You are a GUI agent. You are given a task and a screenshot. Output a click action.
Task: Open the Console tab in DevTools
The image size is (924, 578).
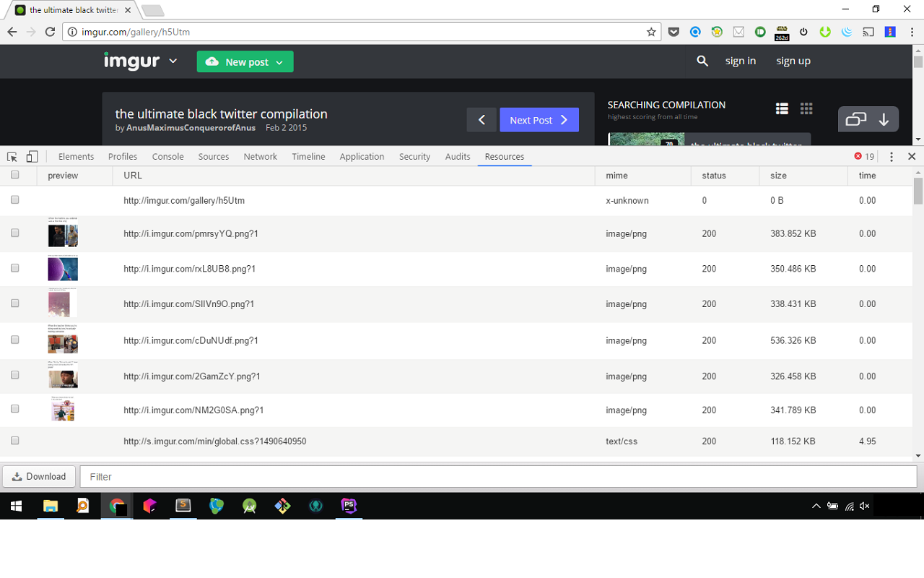167,156
